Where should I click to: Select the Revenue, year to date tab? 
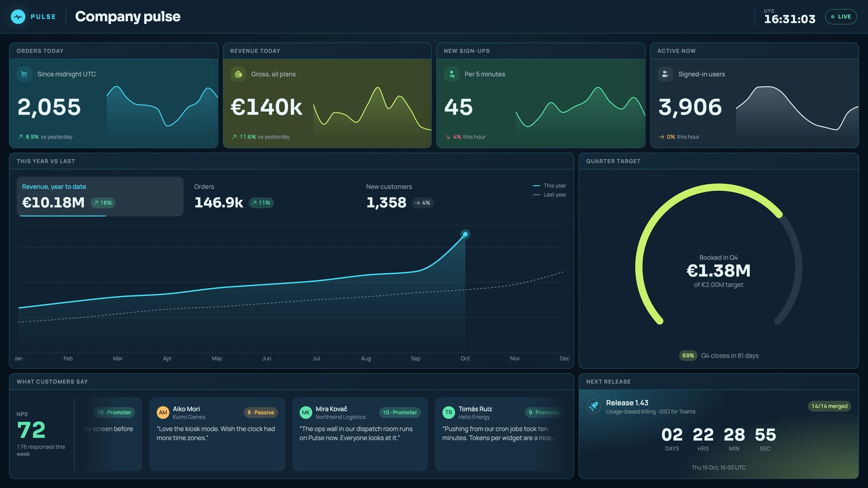(x=100, y=196)
